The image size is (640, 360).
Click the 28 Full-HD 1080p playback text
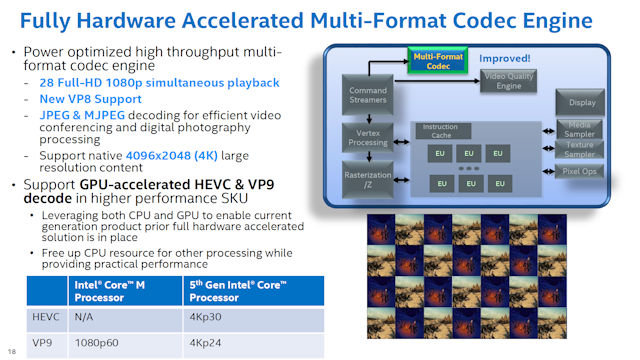159,83
